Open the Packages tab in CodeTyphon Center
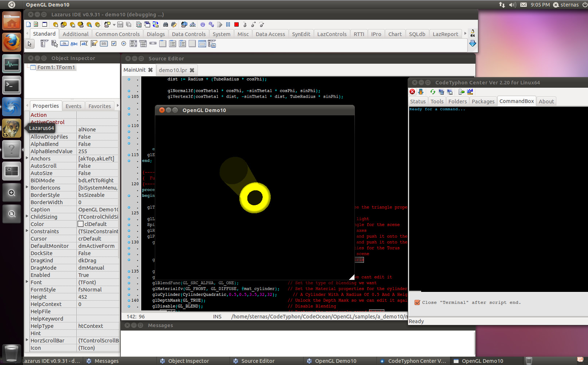The image size is (588, 365). [x=483, y=102]
